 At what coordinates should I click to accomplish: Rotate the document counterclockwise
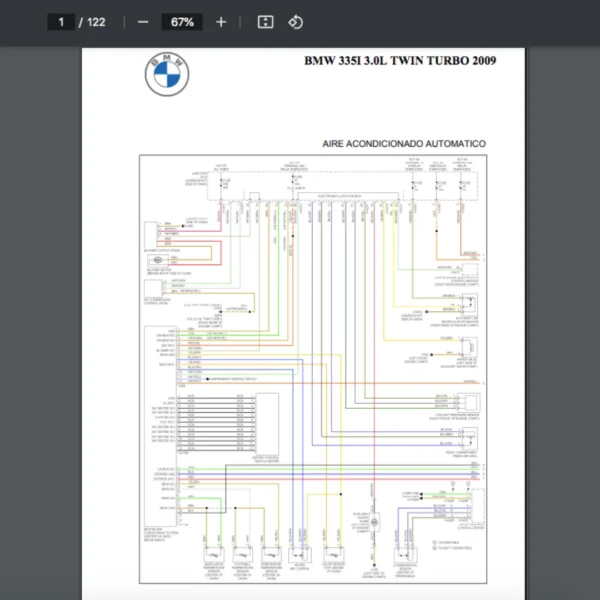[295, 22]
